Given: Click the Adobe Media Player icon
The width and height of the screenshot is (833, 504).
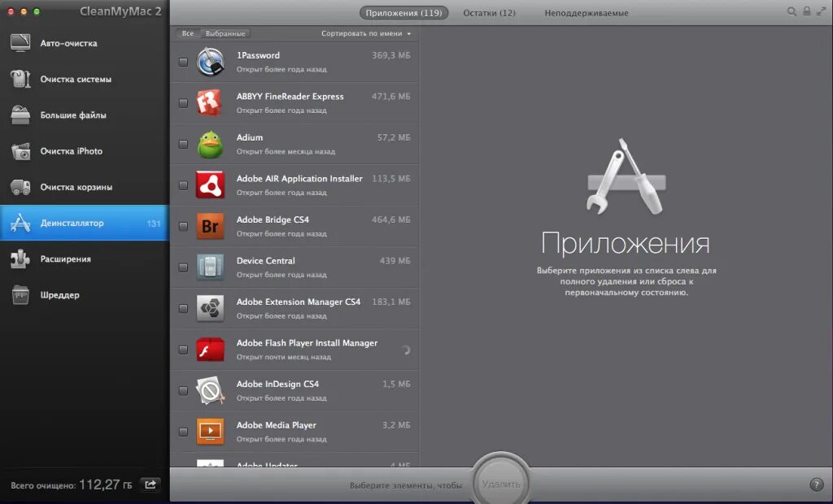Looking at the screenshot, I should (x=211, y=431).
